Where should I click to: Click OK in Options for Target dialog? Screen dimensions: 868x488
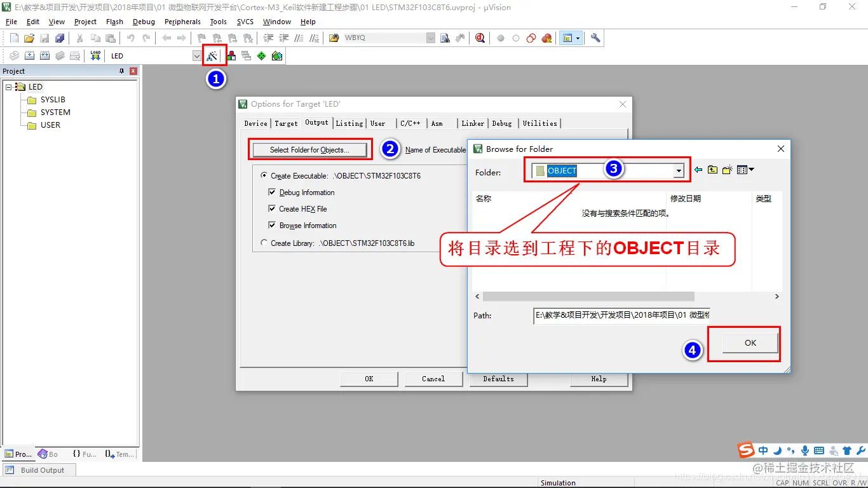pos(369,379)
